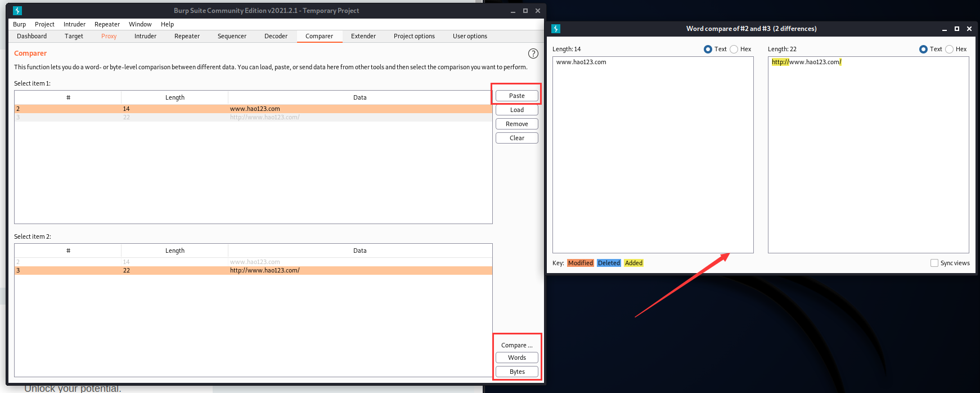Open the Project menu
This screenshot has height=393, width=980.
coord(44,24)
